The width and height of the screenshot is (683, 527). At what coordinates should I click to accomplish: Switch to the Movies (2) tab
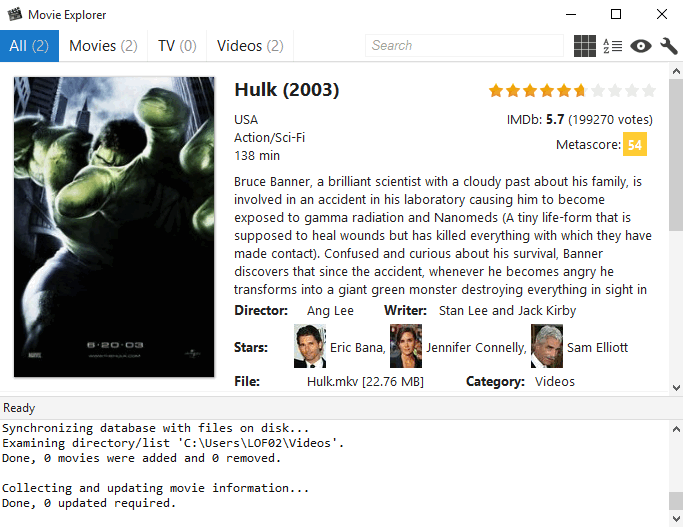[x=103, y=46]
